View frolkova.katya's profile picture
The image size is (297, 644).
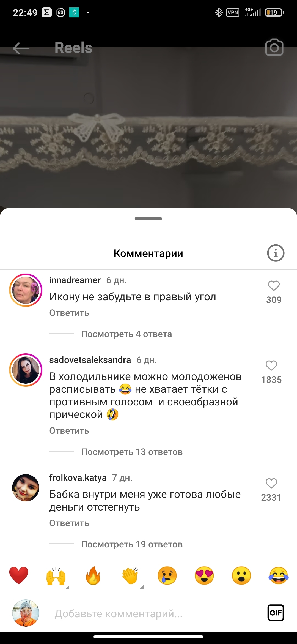[26, 488]
